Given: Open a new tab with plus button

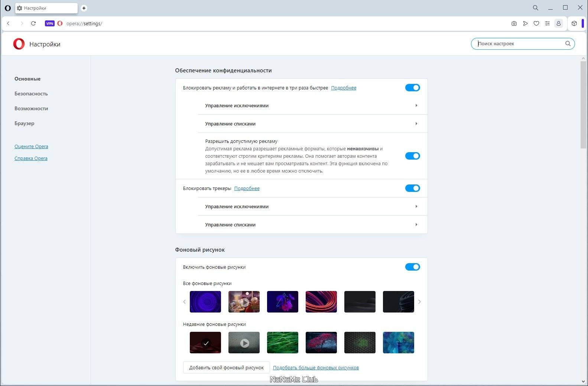Looking at the screenshot, I should 84,8.
